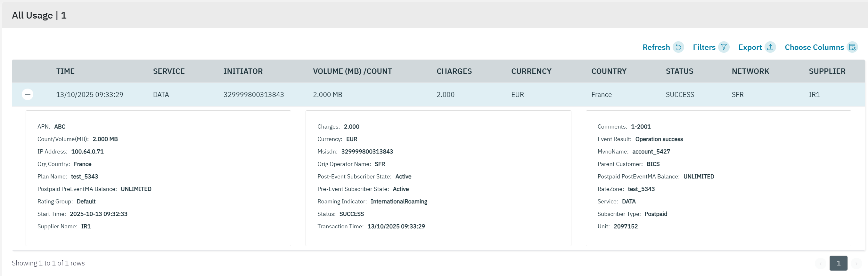Screen dimensions: 868x276
Task: Click the initiator number 329999800313843 in row
Action: pos(253,95)
